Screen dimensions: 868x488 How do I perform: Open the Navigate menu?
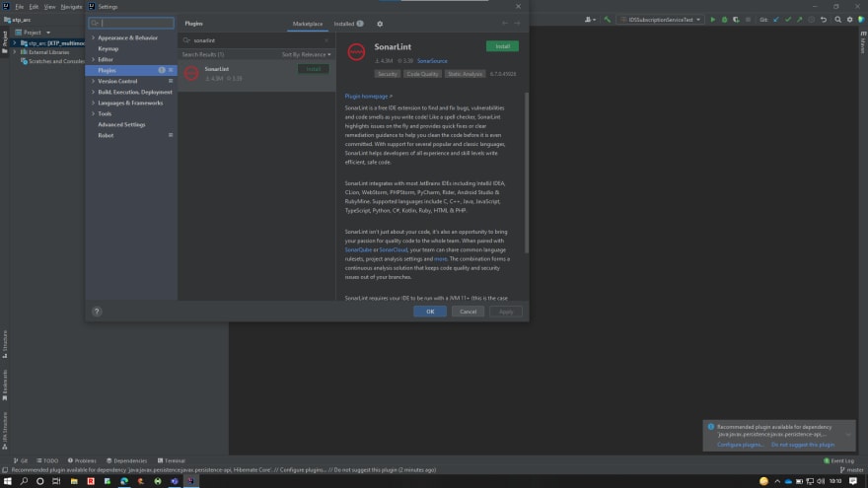[x=71, y=7]
